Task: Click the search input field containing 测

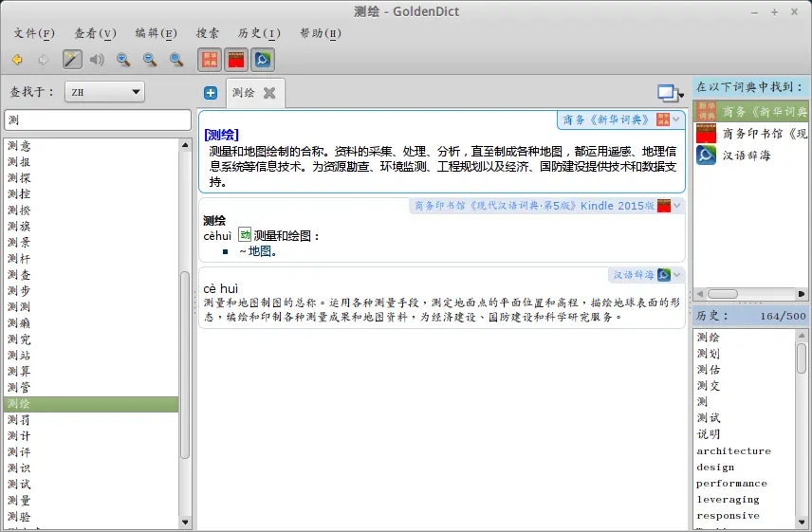Action: coord(98,120)
